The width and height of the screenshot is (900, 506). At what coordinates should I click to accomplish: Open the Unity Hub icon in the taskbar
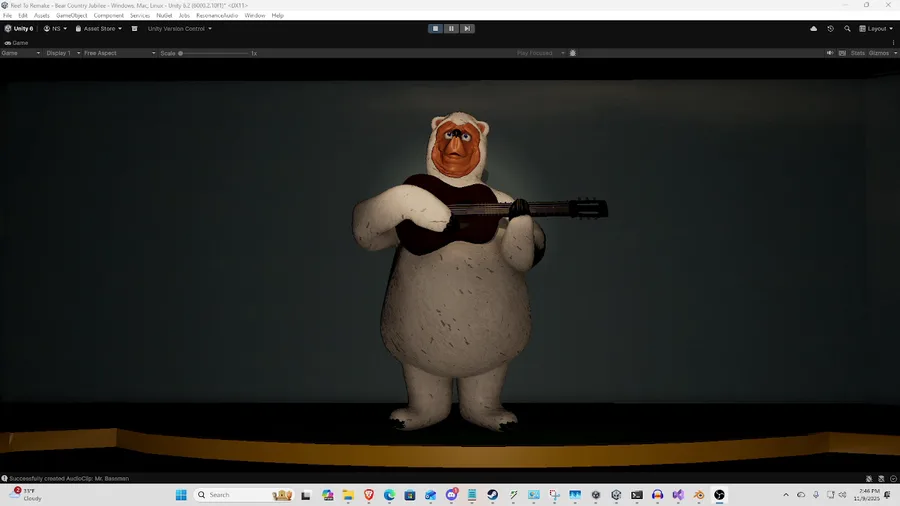coord(596,495)
